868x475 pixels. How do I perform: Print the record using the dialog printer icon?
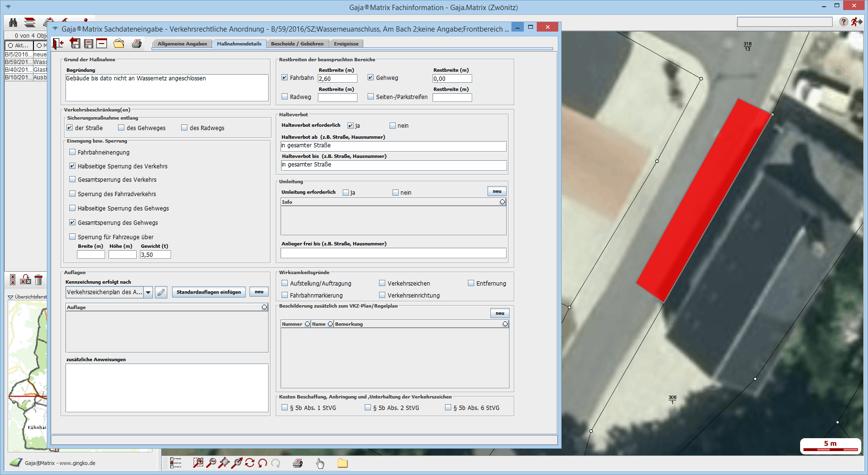point(137,44)
